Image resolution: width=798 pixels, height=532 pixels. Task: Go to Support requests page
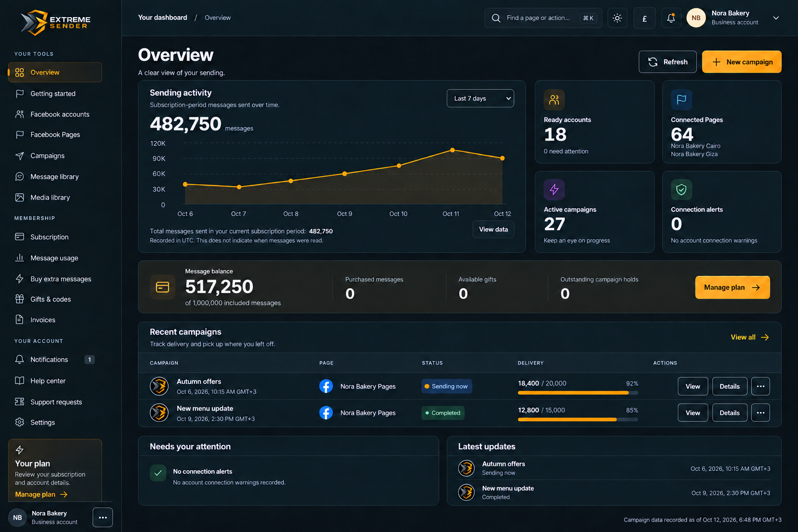pos(55,402)
